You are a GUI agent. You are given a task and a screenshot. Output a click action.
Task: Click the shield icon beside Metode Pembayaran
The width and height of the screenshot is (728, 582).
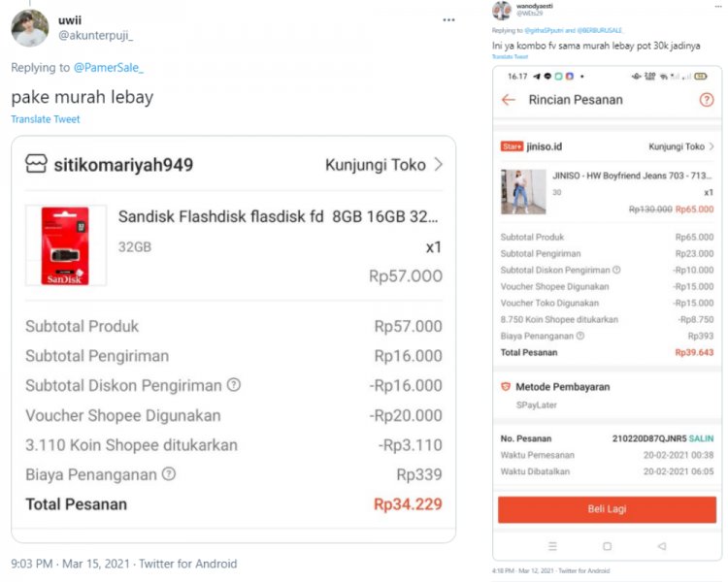[505, 386]
